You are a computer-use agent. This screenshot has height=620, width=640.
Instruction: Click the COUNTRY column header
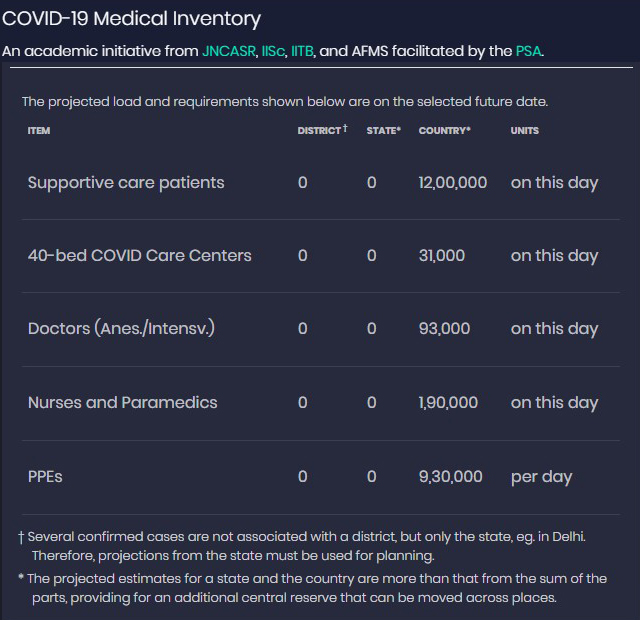tap(444, 131)
